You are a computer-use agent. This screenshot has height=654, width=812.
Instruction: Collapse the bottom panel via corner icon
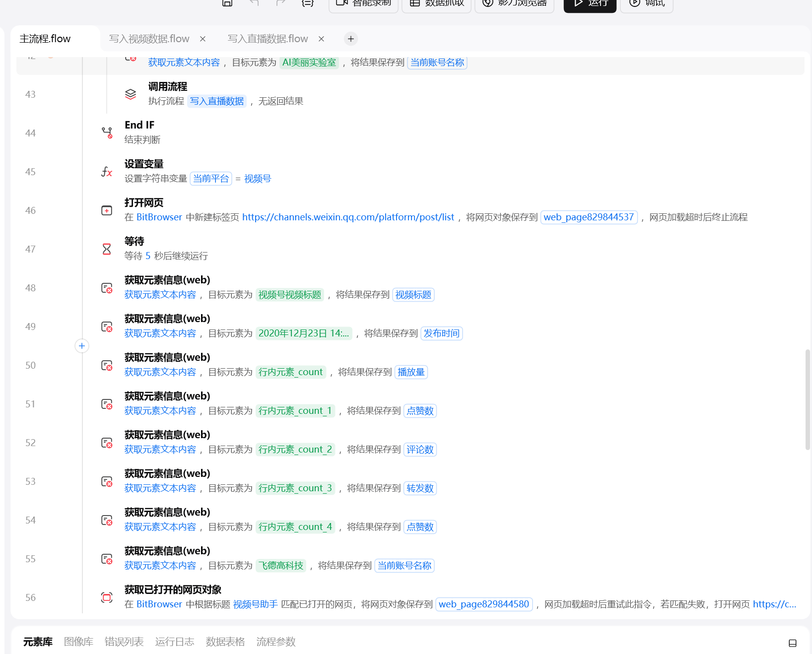pos(792,642)
